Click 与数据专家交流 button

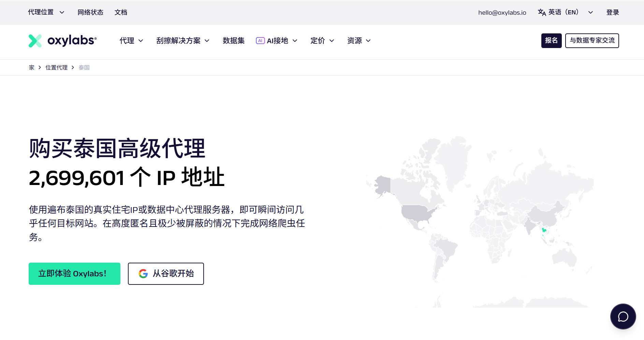[592, 41]
